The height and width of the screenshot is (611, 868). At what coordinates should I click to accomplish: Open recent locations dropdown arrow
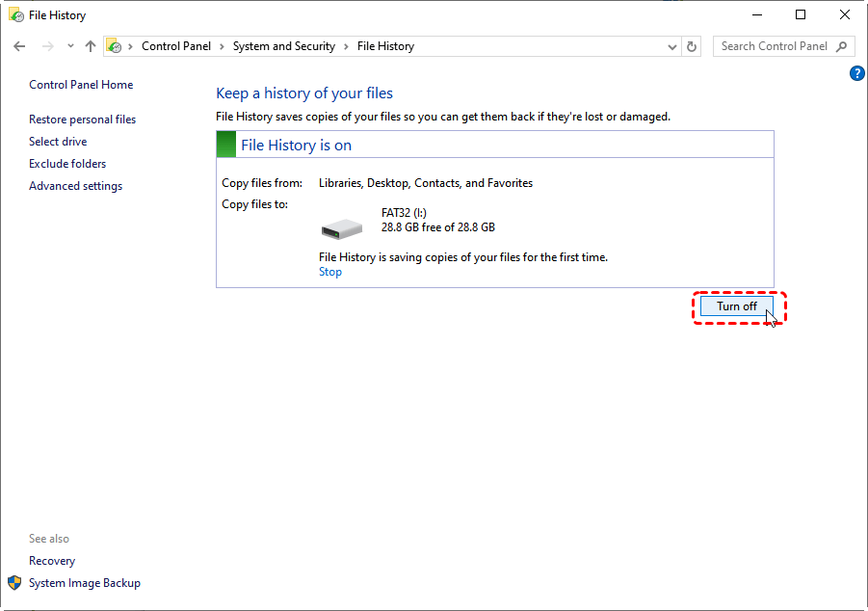70,46
